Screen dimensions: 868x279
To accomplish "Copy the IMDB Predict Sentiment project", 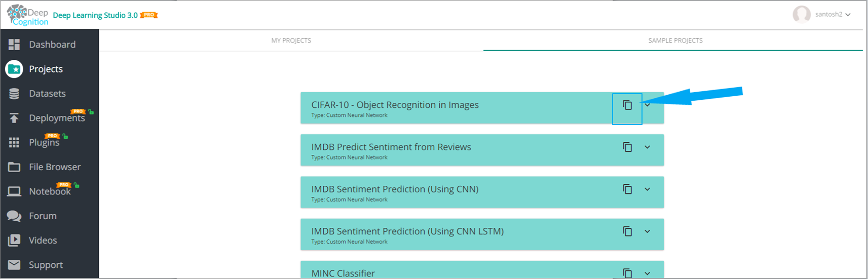I will coord(627,147).
